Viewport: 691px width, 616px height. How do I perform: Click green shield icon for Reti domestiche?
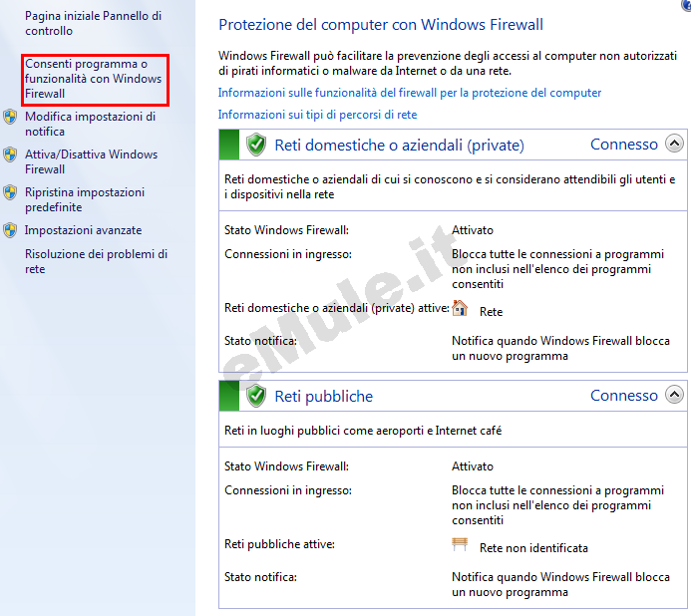click(256, 145)
